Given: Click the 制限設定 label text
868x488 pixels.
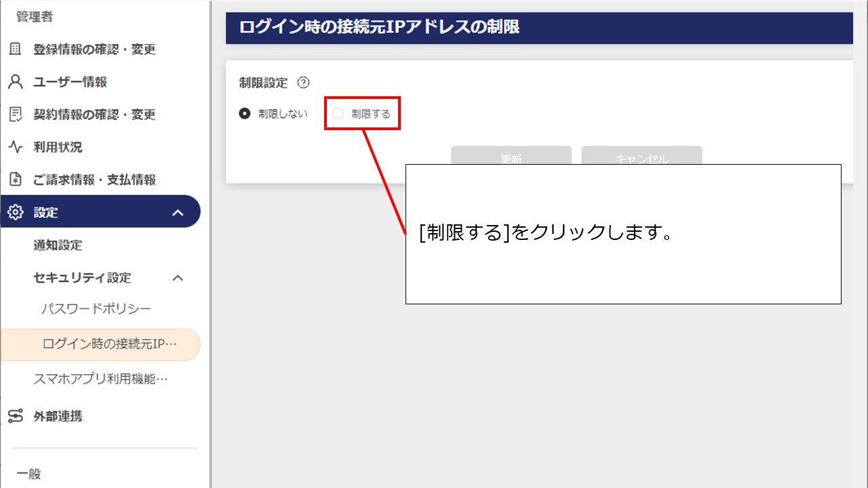Looking at the screenshot, I should click(263, 83).
